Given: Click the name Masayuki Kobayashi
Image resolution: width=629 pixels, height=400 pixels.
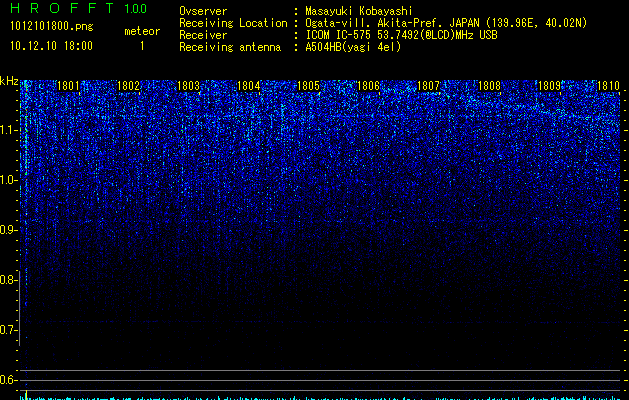Looking at the screenshot, I should tap(359, 11).
